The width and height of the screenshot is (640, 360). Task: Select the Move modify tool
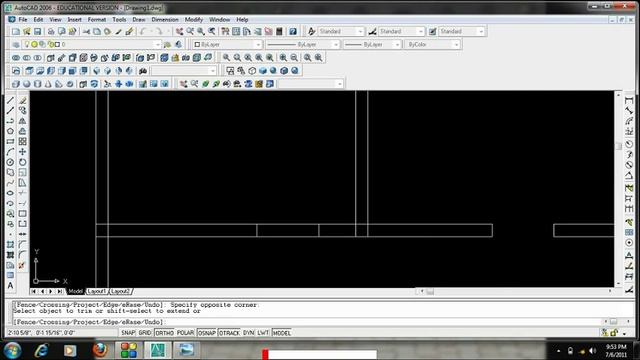click(22, 152)
